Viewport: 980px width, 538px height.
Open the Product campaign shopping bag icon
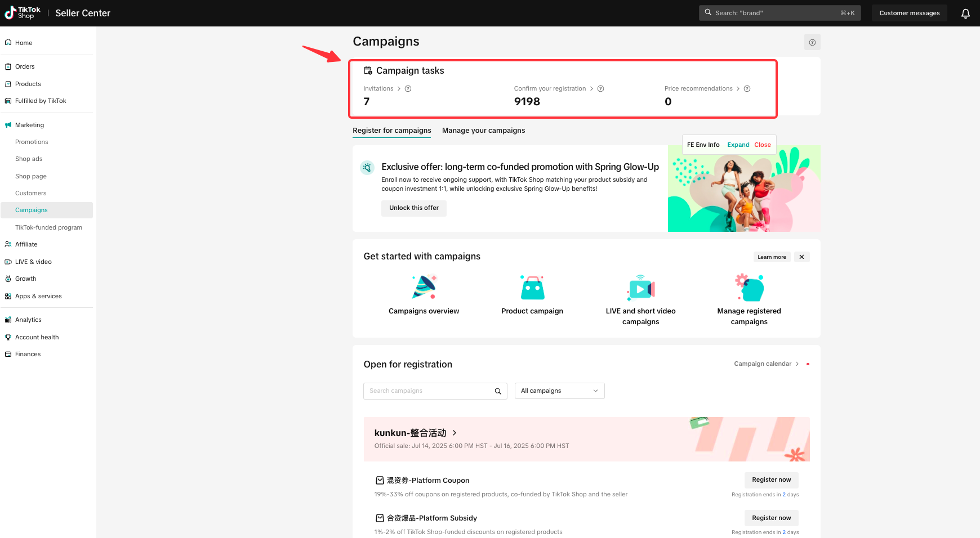[532, 288]
